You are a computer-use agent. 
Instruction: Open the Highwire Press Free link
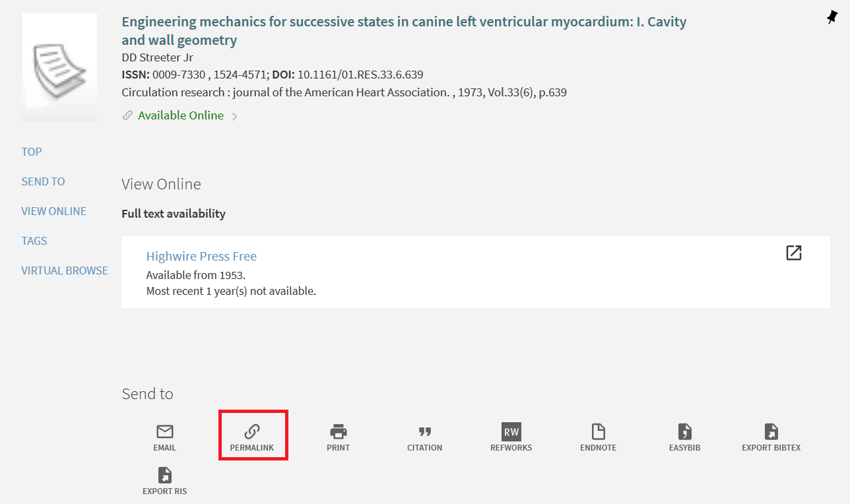click(201, 256)
